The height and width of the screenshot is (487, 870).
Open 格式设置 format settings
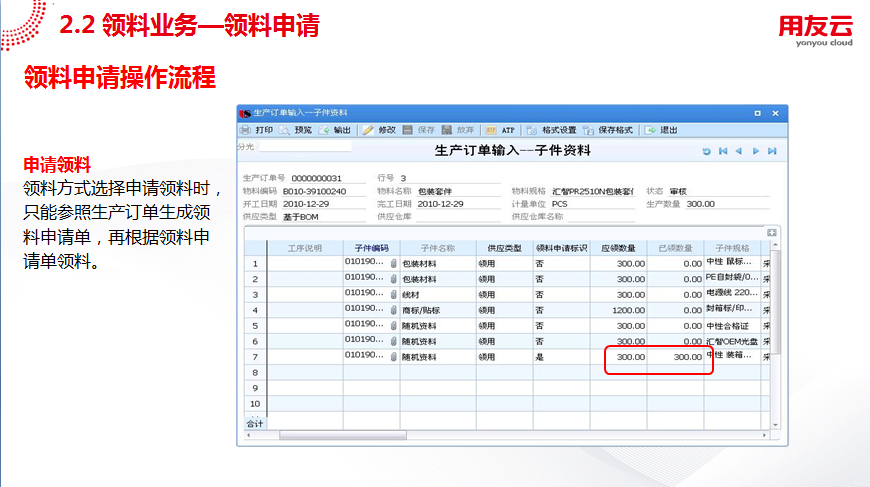pyautogui.click(x=551, y=130)
